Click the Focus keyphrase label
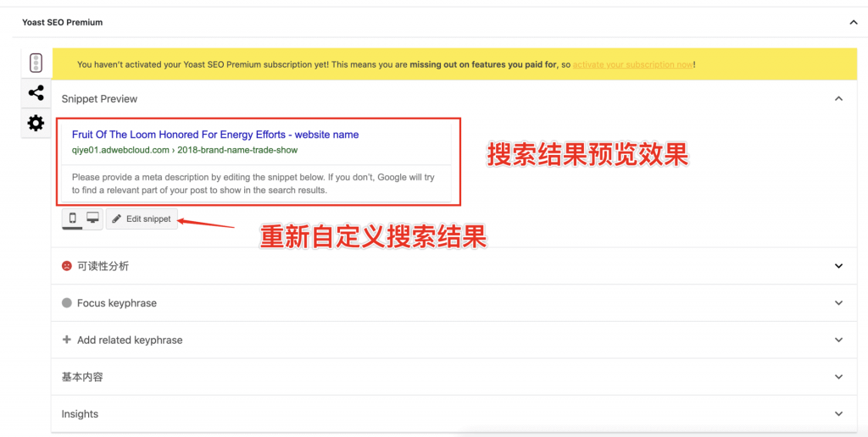868x437 pixels. (x=117, y=303)
